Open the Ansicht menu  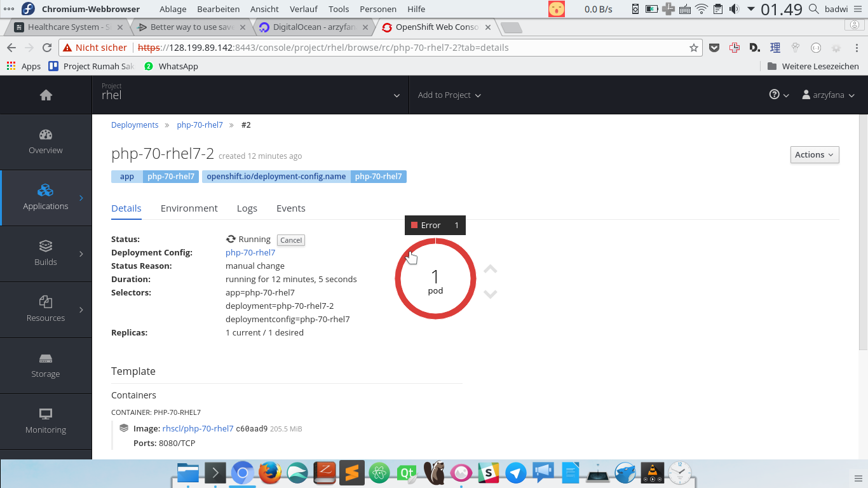[264, 9]
